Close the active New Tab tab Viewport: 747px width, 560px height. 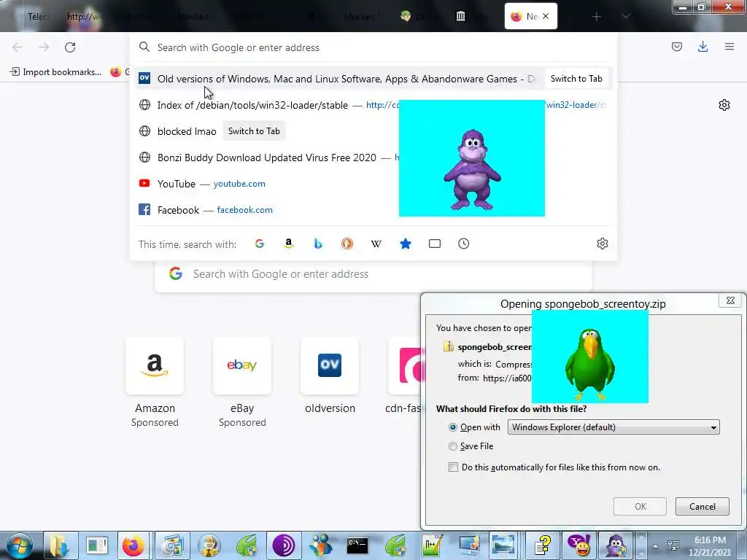pyautogui.click(x=546, y=17)
